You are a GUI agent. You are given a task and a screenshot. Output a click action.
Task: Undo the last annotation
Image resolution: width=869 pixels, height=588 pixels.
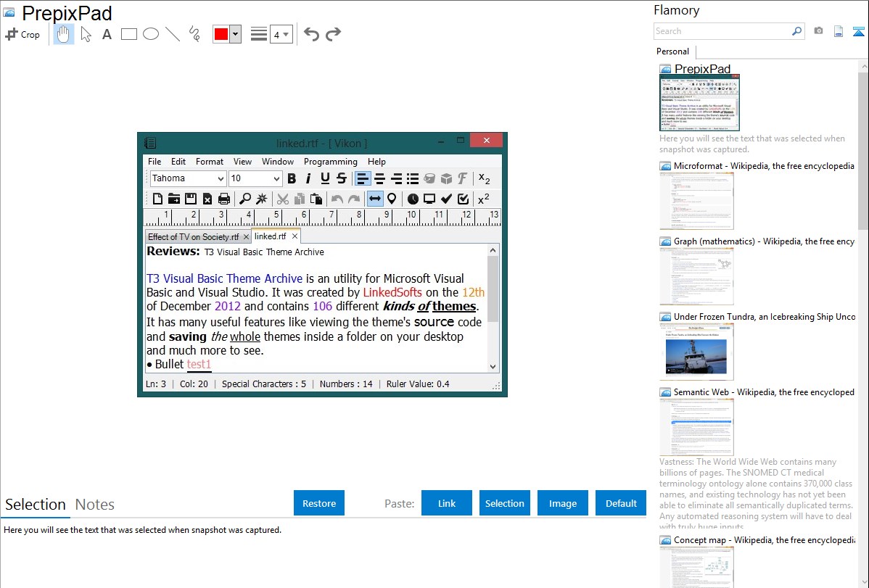(311, 34)
